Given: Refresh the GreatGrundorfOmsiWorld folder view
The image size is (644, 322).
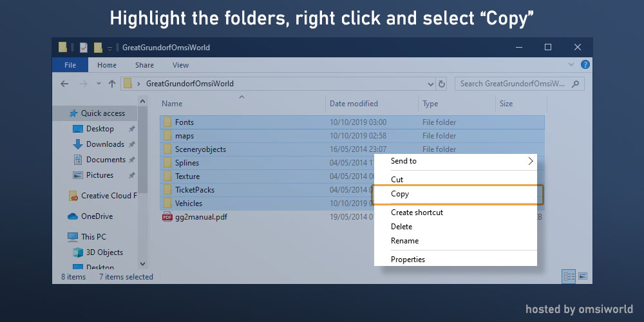Looking at the screenshot, I should 442,84.
